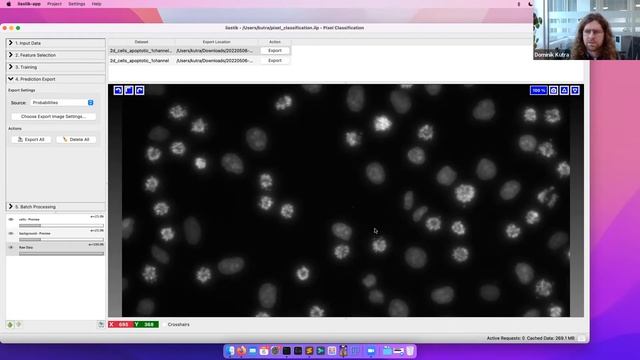Click the 100% zoom indicator in the viewer

pyautogui.click(x=538, y=90)
